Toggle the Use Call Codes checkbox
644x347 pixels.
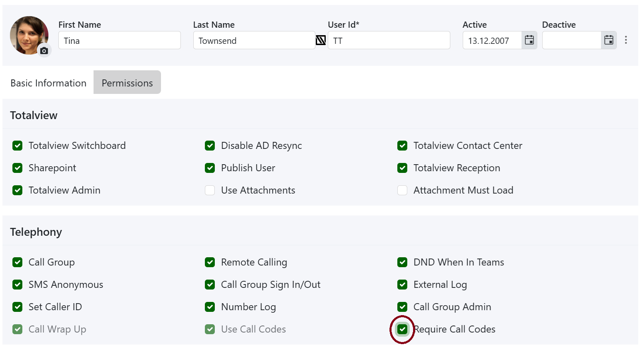point(210,329)
